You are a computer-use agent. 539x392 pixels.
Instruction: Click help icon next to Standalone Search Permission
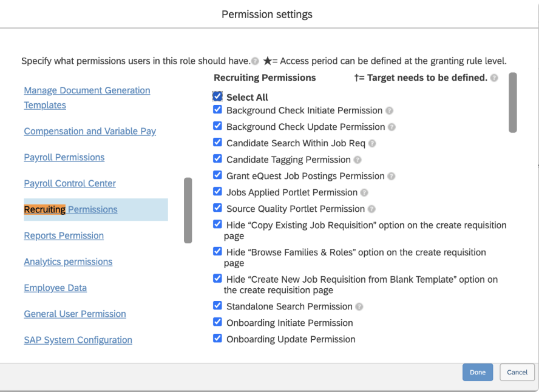(359, 307)
